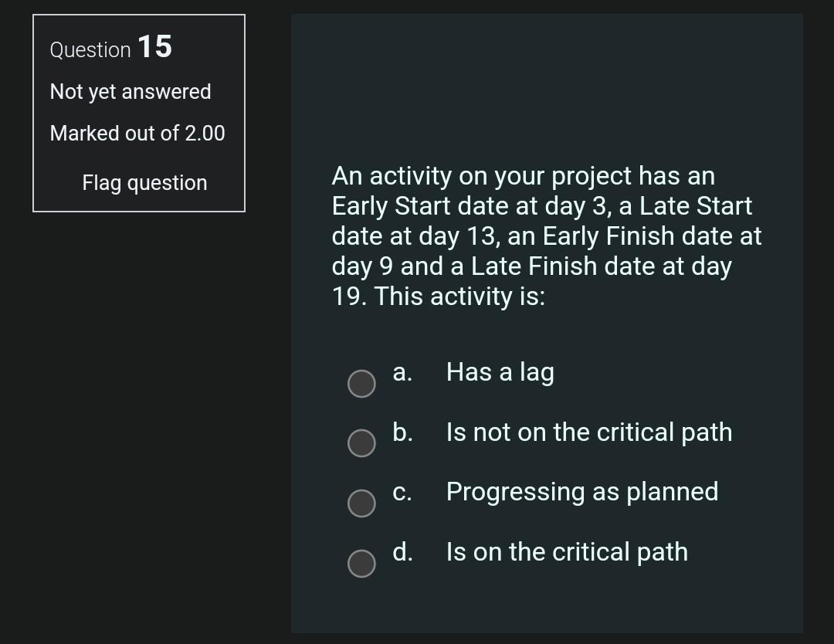Click the 'b.' option letter
The width and height of the screenshot is (834, 644).
point(402,432)
